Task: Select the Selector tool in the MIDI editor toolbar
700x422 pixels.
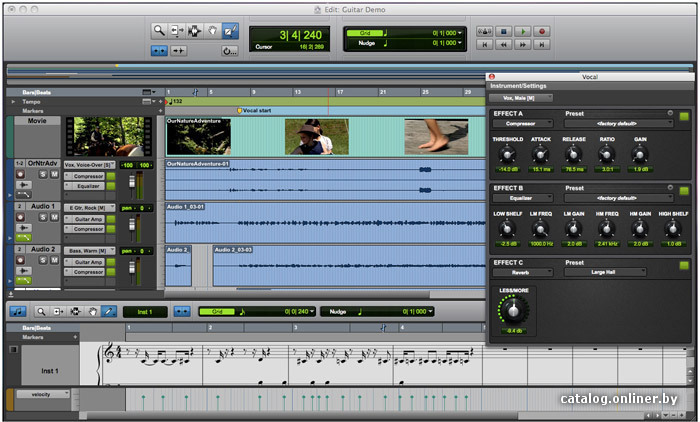Action: [75, 311]
